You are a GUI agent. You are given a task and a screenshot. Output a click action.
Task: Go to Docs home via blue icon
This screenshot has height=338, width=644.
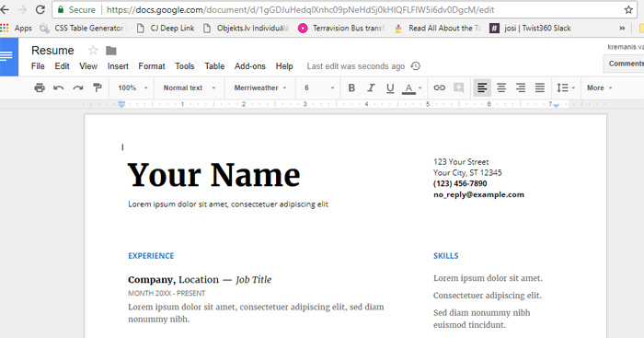pyautogui.click(x=9, y=57)
